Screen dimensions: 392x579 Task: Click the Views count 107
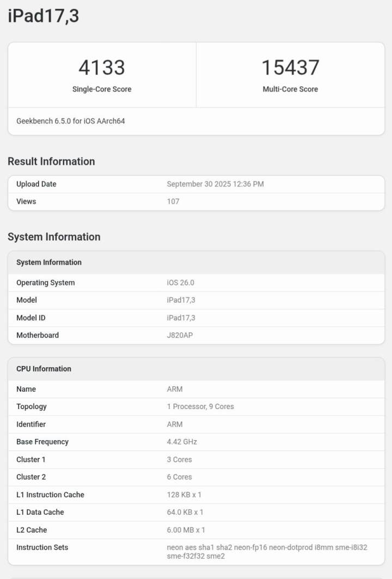tap(173, 202)
